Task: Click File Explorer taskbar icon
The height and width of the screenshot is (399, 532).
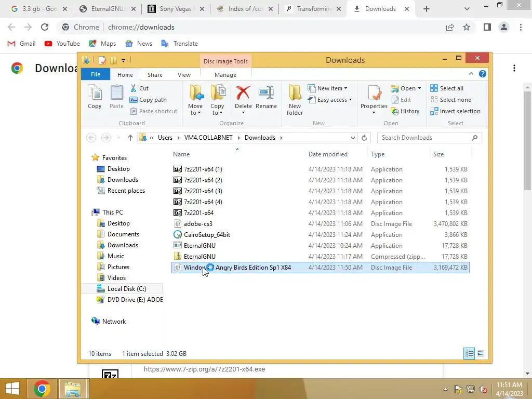Action: 73,389
